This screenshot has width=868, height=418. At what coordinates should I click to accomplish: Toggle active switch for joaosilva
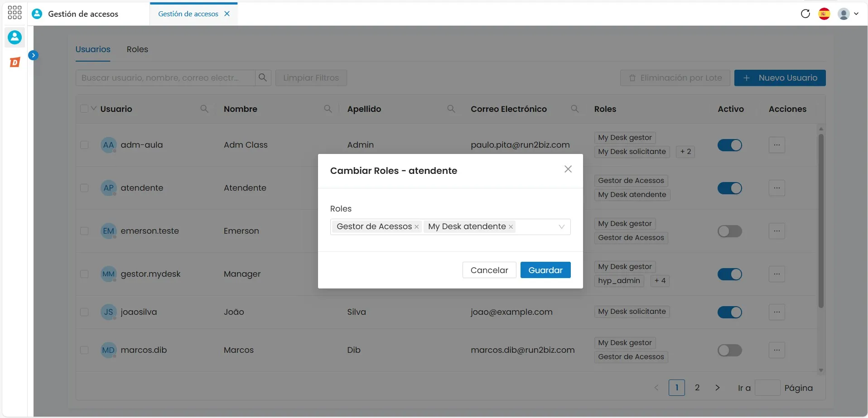730,312
